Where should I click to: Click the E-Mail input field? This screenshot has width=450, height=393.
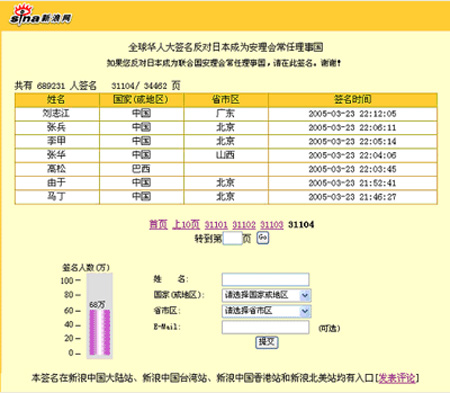266,327
